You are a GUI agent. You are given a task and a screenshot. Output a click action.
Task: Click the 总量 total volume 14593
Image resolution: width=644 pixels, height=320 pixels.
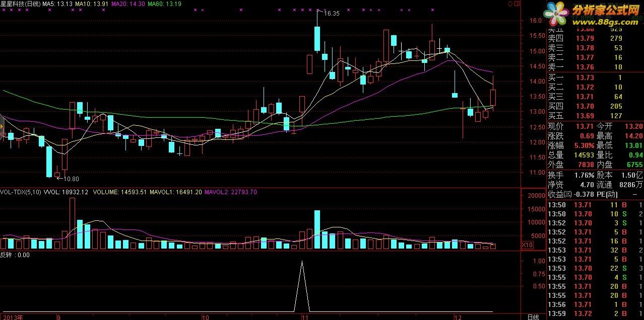tap(583, 155)
